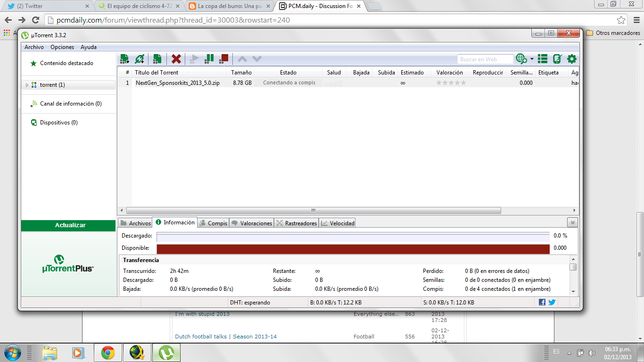Screen dimensions: 644x362
Task: Toggle the category list view icon
Action: pyautogui.click(x=543, y=59)
